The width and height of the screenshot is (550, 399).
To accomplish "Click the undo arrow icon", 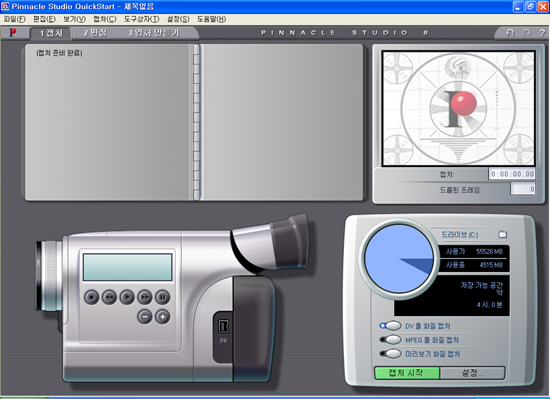I will [x=510, y=33].
